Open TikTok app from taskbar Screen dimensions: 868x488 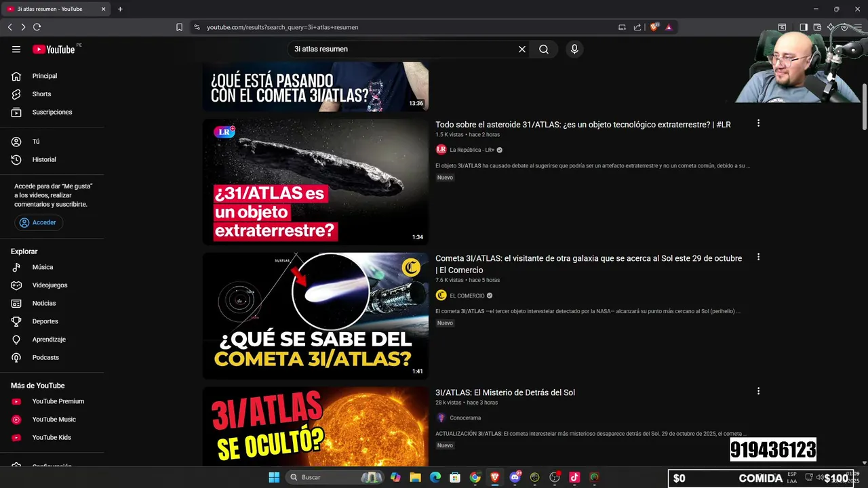(x=574, y=477)
